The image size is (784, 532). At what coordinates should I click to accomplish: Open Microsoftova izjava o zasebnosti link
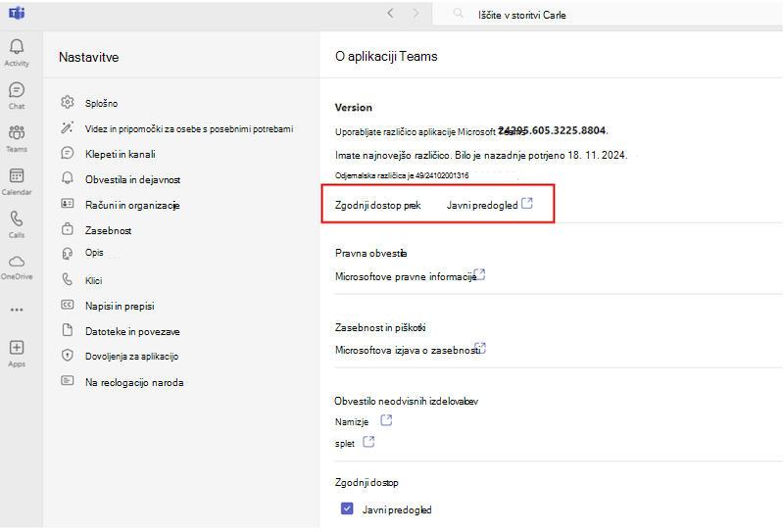tap(408, 350)
